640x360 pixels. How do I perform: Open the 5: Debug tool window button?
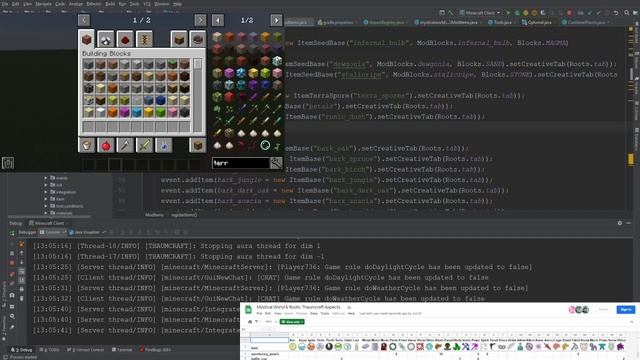tap(22, 350)
